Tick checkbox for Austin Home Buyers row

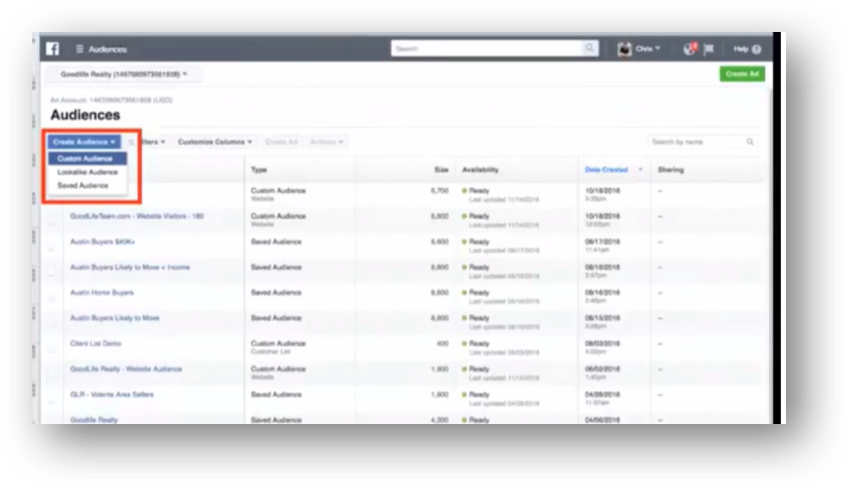[x=52, y=297]
